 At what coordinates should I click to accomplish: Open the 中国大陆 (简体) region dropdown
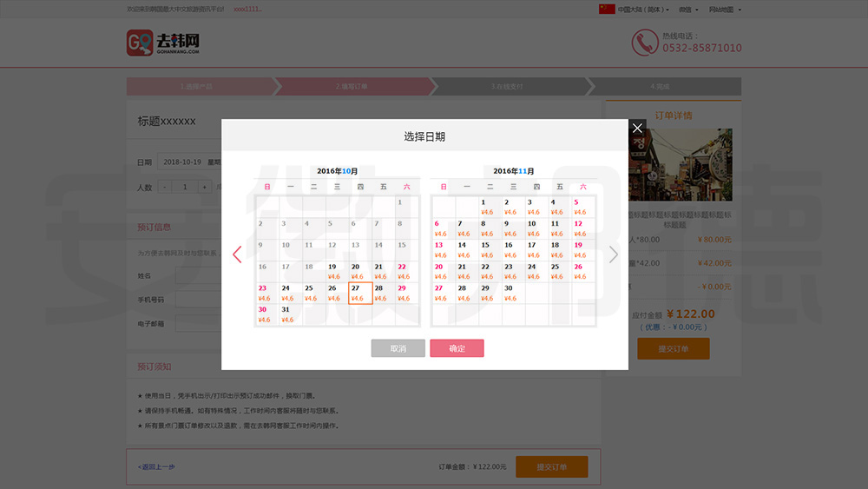[x=643, y=10]
